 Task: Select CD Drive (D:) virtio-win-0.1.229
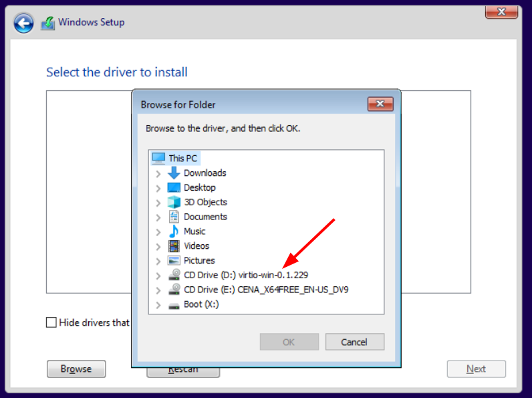(245, 275)
